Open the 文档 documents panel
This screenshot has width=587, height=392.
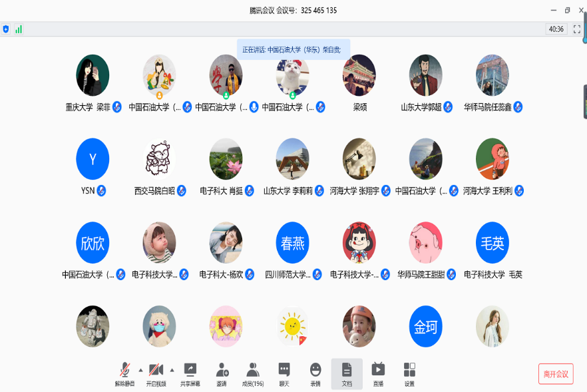click(x=347, y=373)
